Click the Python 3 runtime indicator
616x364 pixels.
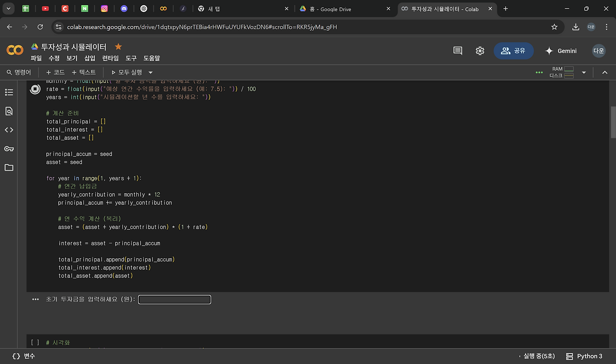[x=584, y=356]
